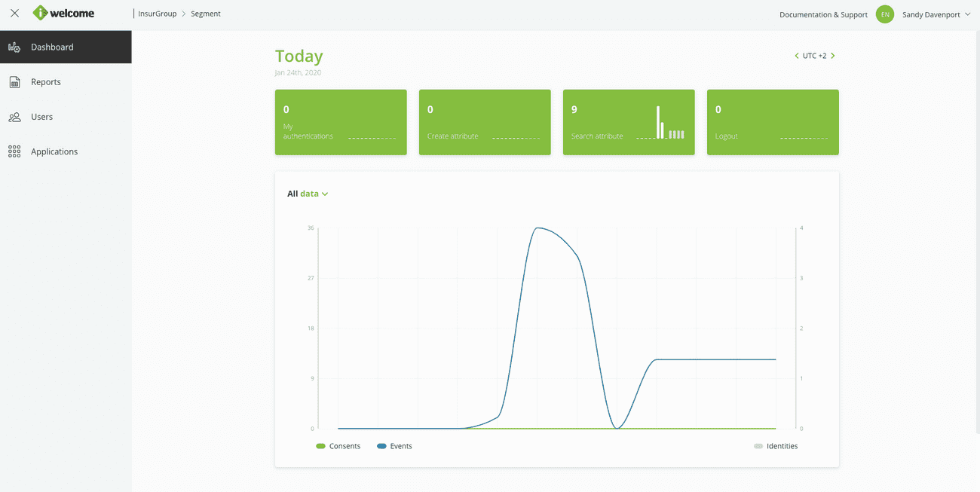Click the EN user avatar
This screenshot has width=980, height=492.
pyautogui.click(x=885, y=14)
